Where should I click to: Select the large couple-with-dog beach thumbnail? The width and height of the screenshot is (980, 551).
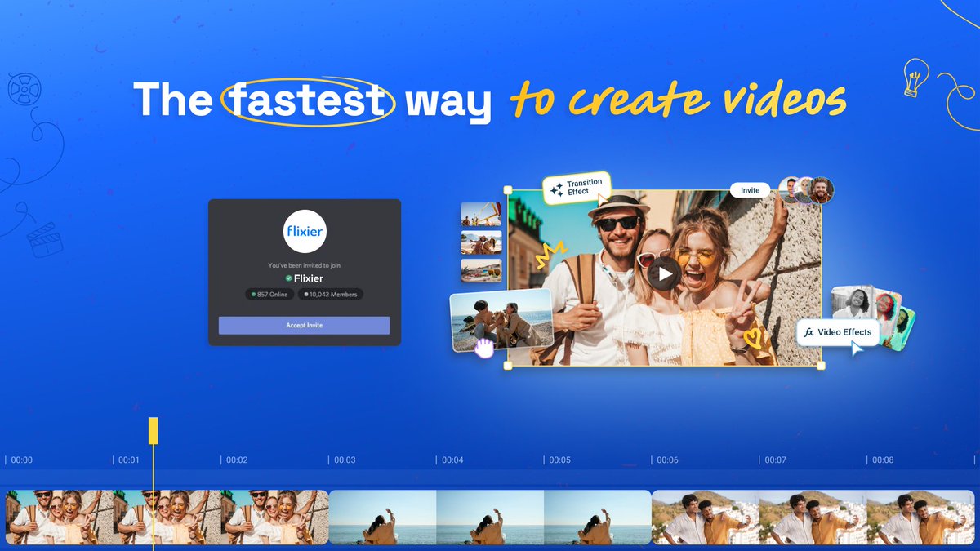[x=501, y=321]
